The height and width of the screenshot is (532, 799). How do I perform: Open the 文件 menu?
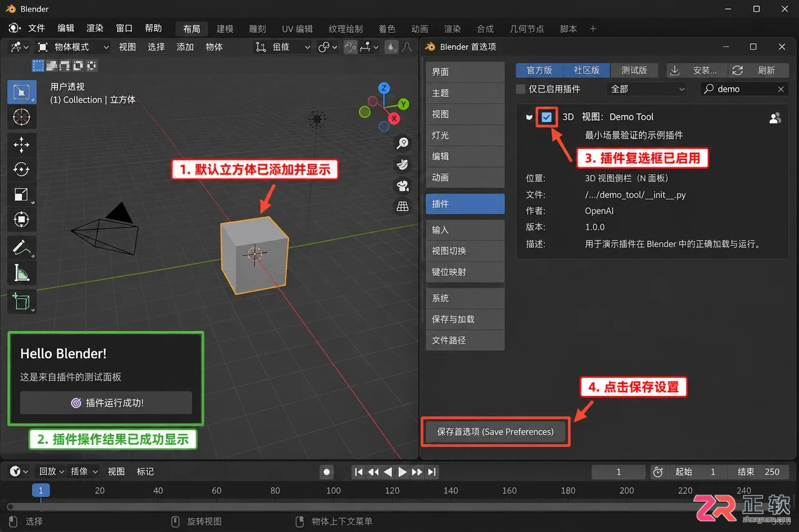point(37,28)
